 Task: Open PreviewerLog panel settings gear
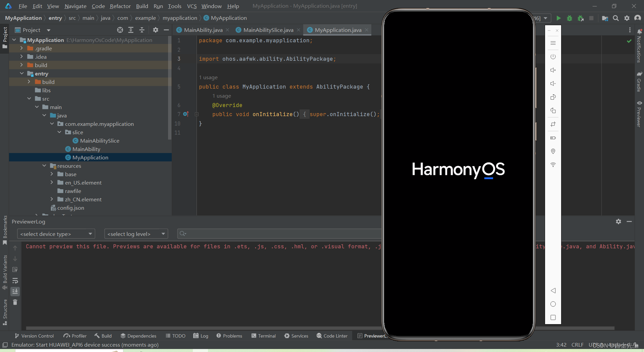click(619, 221)
